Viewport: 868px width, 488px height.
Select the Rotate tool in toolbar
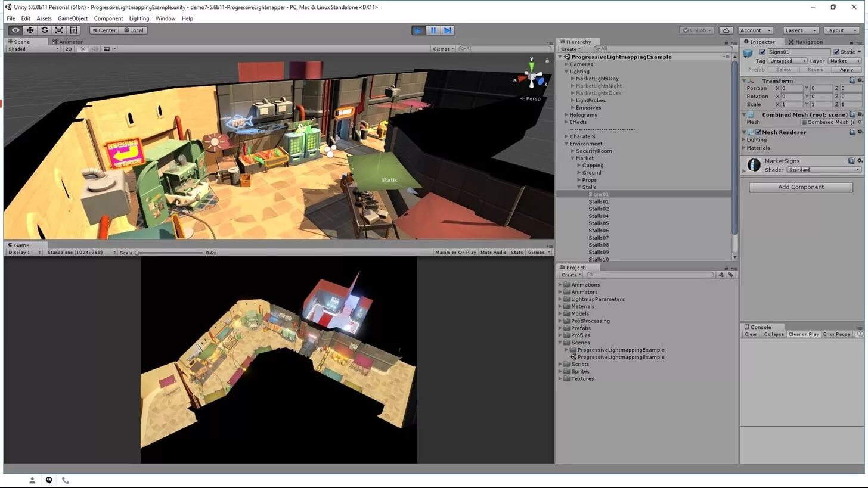[45, 30]
